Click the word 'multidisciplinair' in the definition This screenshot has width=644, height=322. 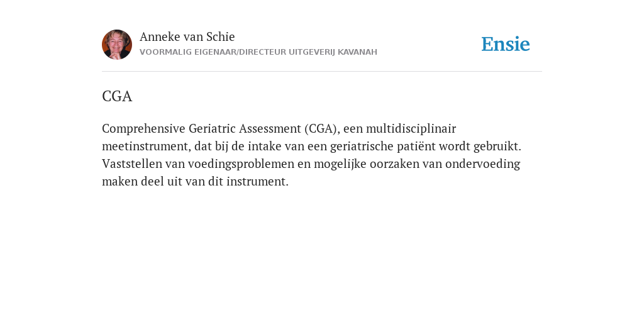pos(411,129)
